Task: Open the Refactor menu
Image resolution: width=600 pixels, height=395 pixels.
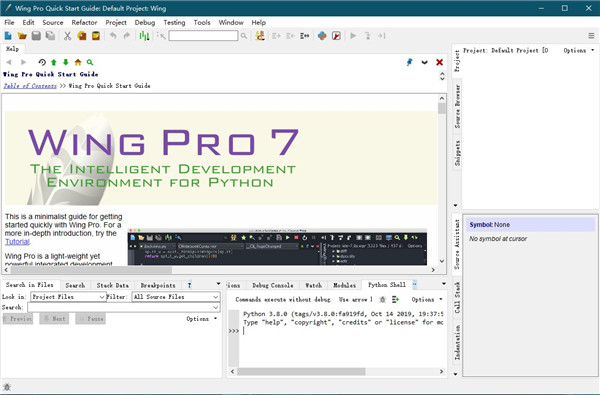Action: pos(84,22)
